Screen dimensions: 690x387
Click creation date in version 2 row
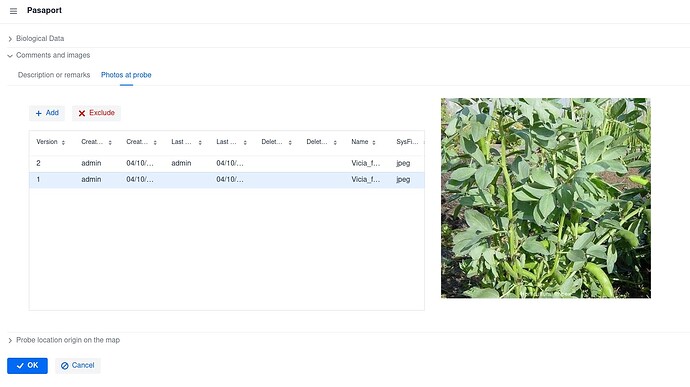[140, 163]
